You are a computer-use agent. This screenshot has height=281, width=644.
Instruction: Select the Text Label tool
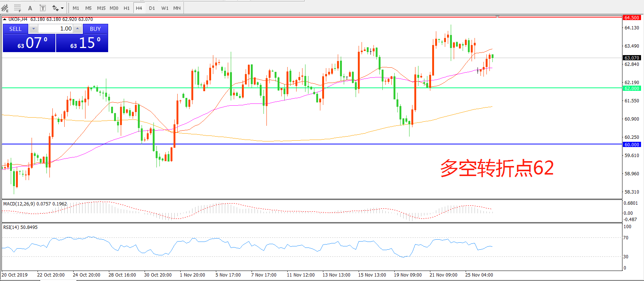pos(43,8)
